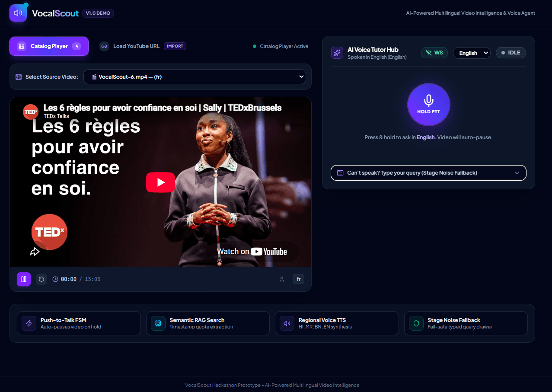Click Fail-safe typed query drawer text
The height and width of the screenshot is (392, 552).
point(460,327)
